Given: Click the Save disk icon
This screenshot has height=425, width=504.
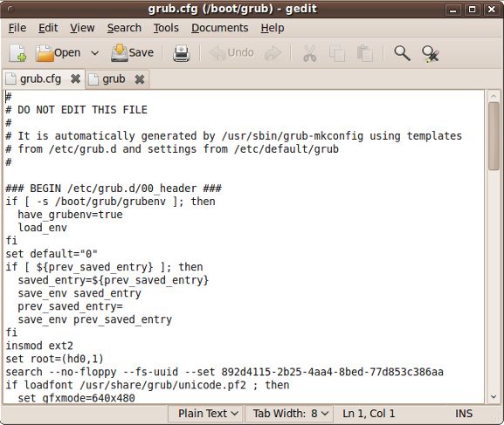Looking at the screenshot, I should pyautogui.click(x=120, y=53).
